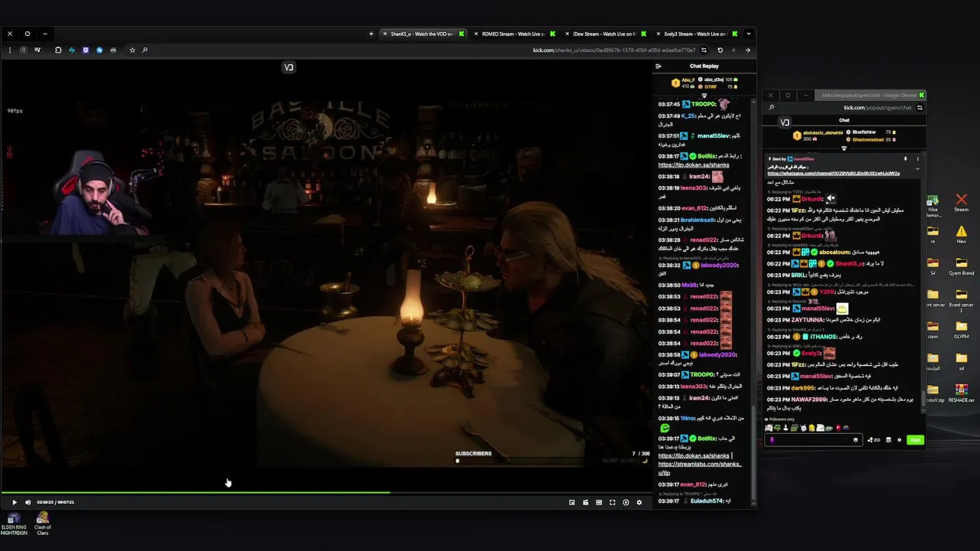Viewport: 980px width, 551px height.
Task: Open site tune controls beside address bar
Action: click(704, 51)
